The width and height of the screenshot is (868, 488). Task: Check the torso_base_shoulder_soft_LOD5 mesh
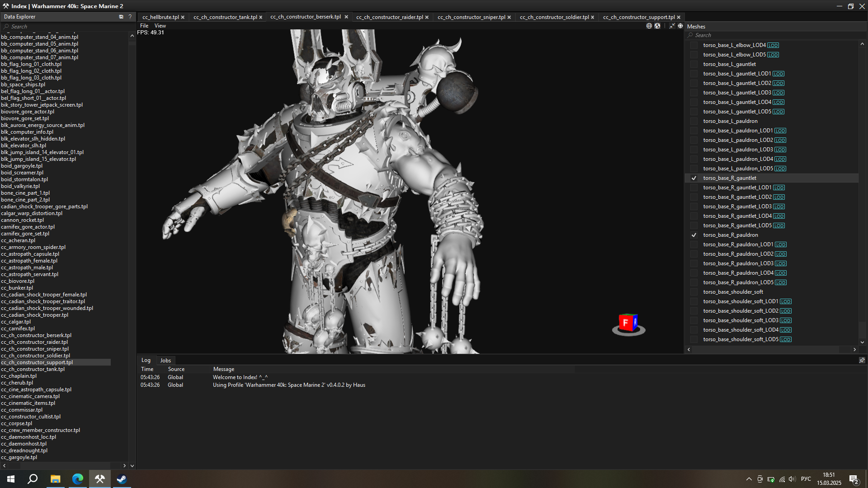coord(693,339)
